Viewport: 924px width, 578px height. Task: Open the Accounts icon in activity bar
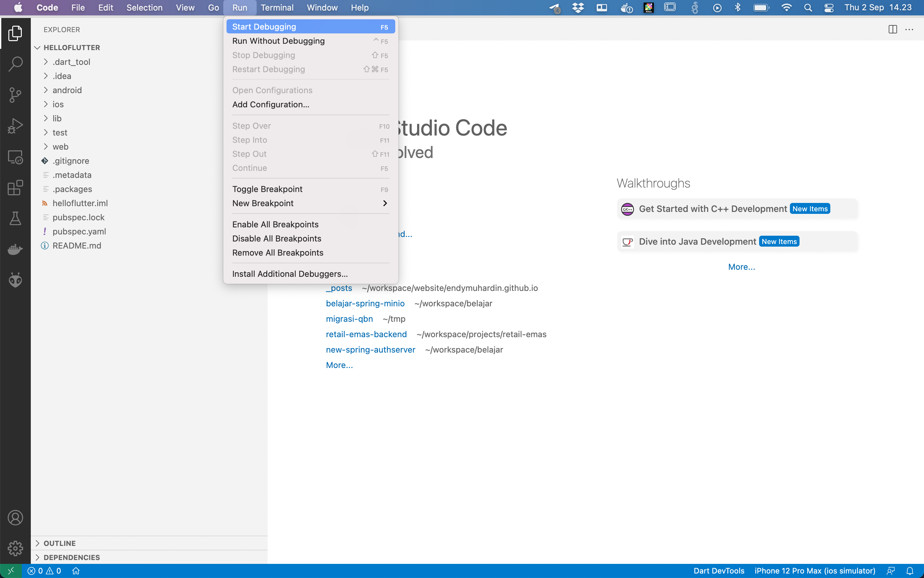[x=15, y=518]
